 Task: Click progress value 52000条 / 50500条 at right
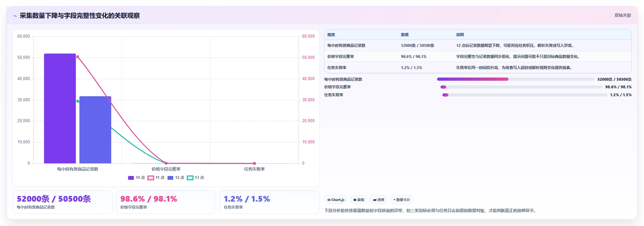tap(614, 79)
